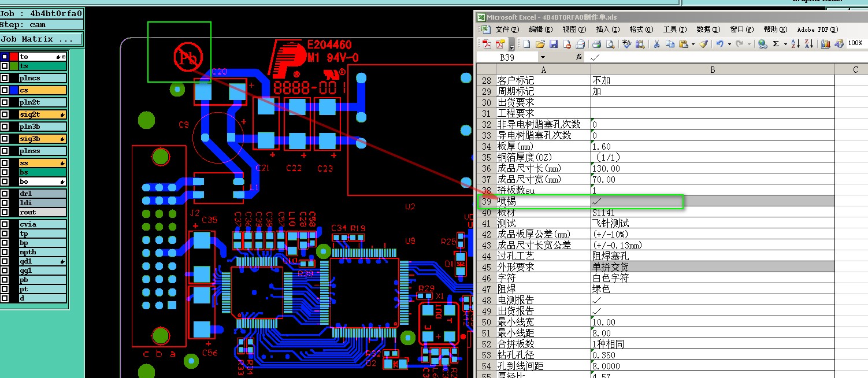Click the Save floppy disk icon
868x378 pixels.
(x=554, y=44)
